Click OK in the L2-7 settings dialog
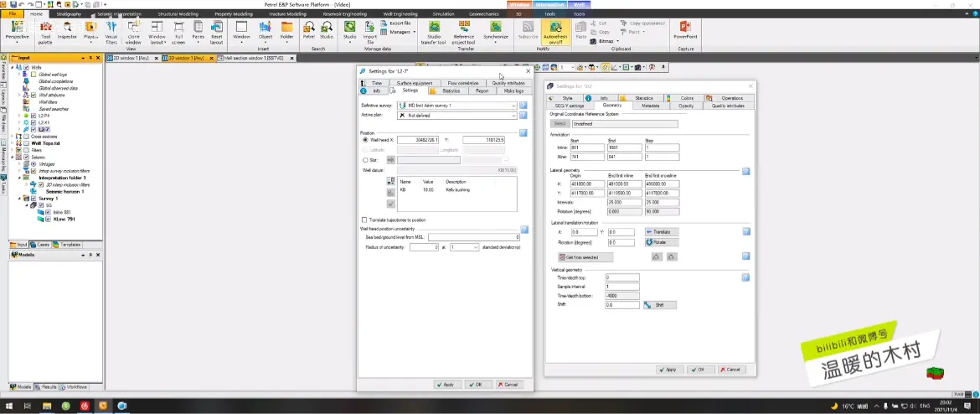Image resolution: width=980 pixels, height=414 pixels. click(x=477, y=385)
